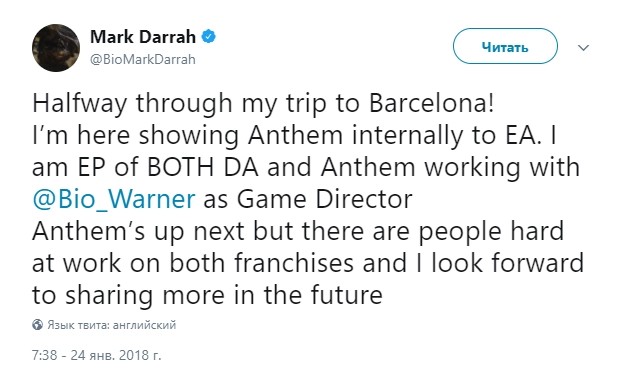Screen dimensions: 629x375
Task: Open Mark Darrah's profile avatar
Action: (56, 48)
